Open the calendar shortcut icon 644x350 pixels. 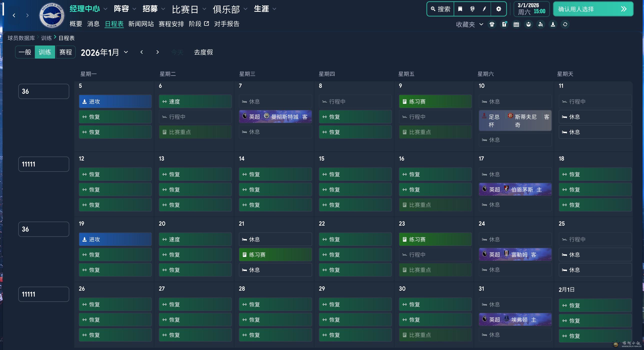coord(516,24)
